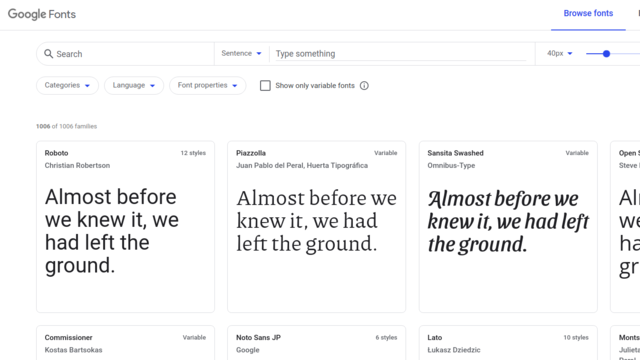Open the Sentence preview type dropdown
Viewport: 640px width, 360px height.
241,53
